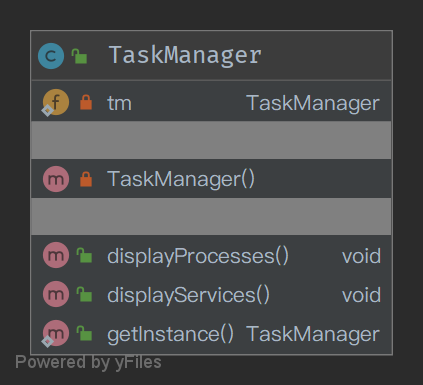This screenshot has height=385, width=423.
Task: Click the red private lock beside tm
Action: 86,102
